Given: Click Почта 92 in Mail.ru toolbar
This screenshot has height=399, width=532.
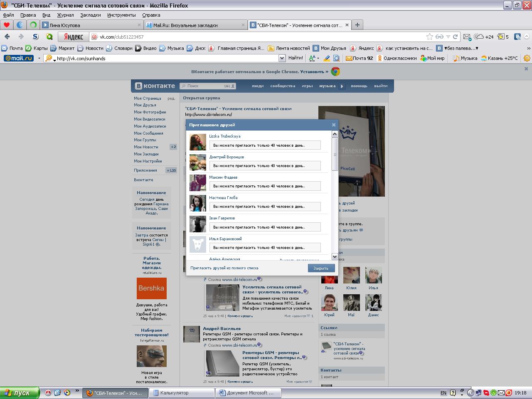Looking at the screenshot, I should tap(360, 58).
